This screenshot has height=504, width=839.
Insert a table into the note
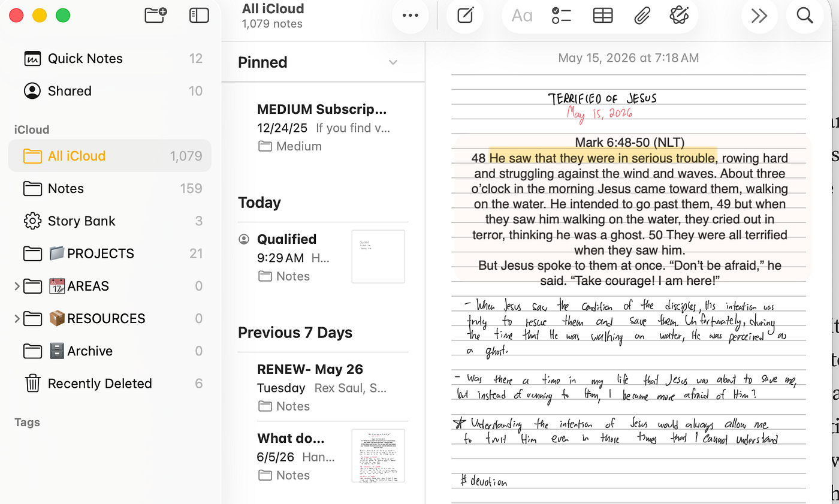pos(603,16)
